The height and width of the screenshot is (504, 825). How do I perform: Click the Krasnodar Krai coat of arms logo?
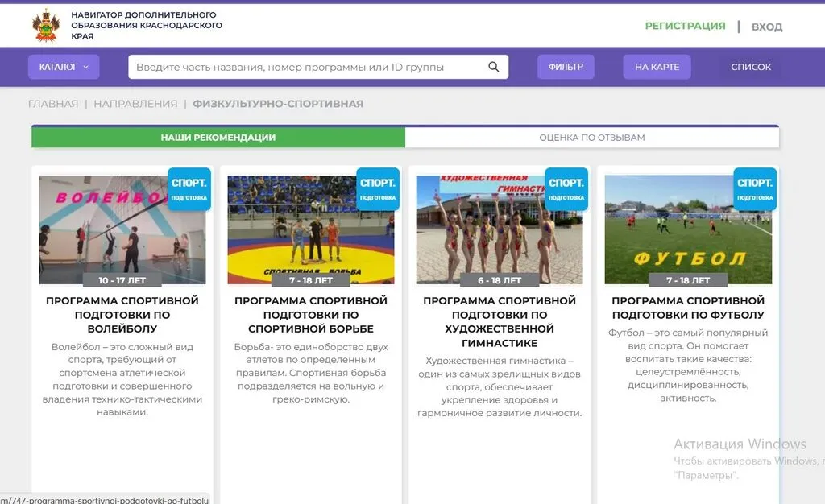pyautogui.click(x=46, y=25)
